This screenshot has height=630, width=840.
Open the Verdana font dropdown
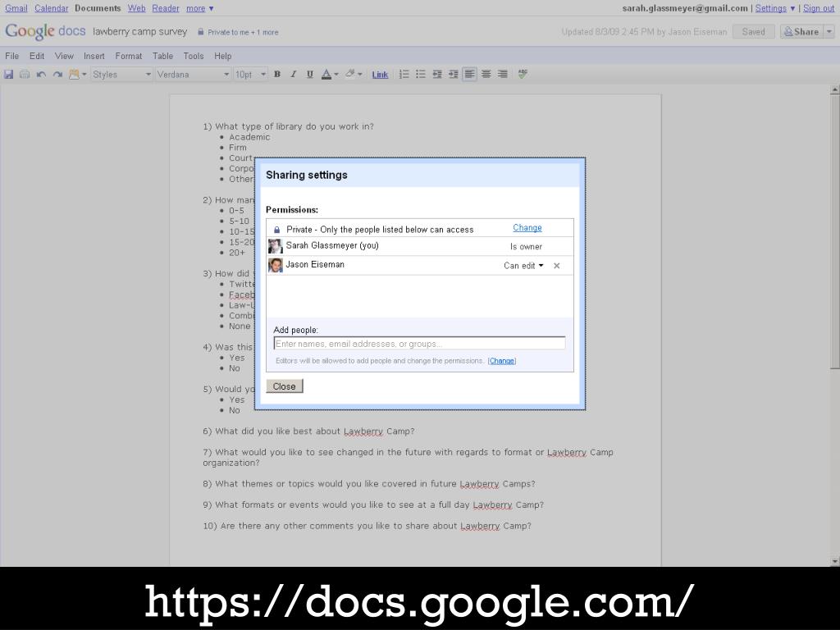pyautogui.click(x=193, y=75)
